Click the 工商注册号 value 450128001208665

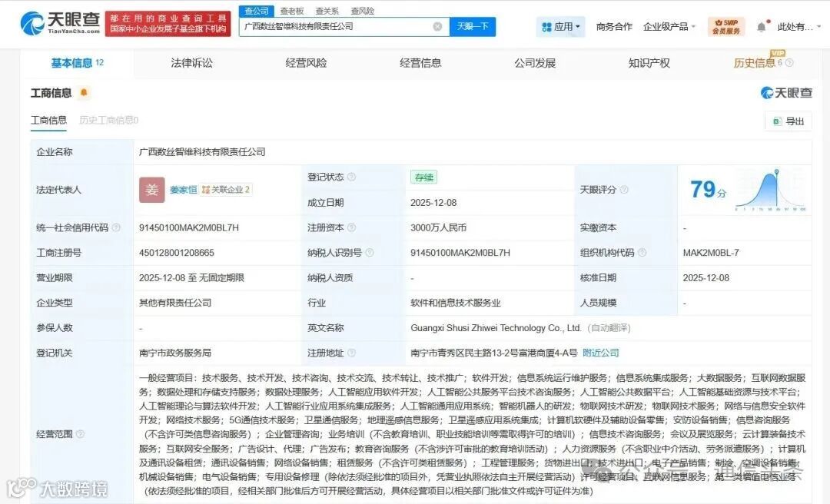(177, 253)
